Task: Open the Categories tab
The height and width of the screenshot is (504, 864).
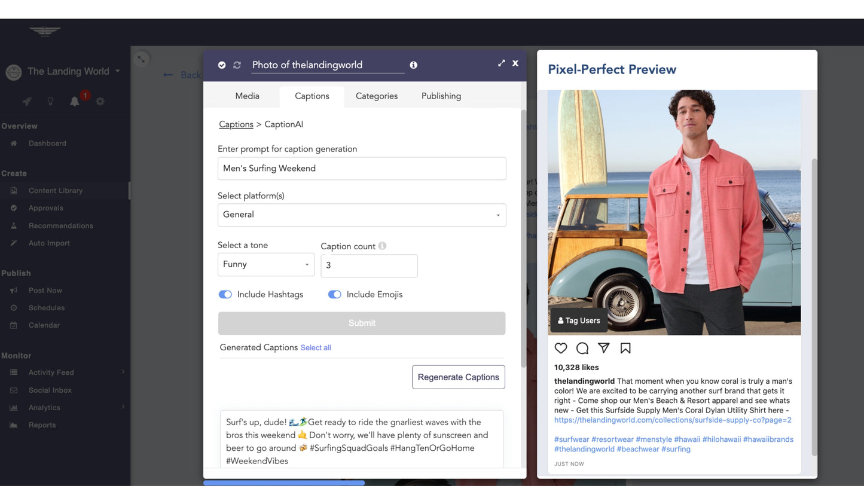Action: tap(376, 96)
